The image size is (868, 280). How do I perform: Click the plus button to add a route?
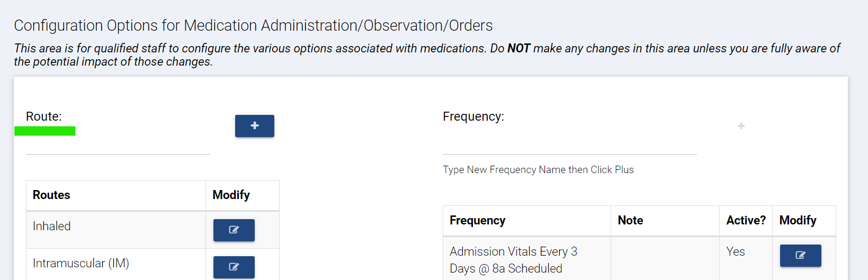coord(254,126)
